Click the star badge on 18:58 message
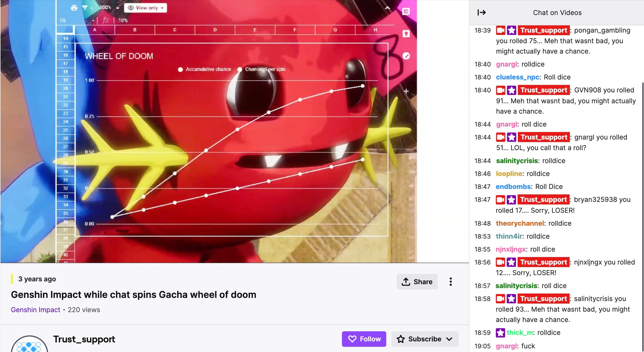The width and height of the screenshot is (644, 352). pyautogui.click(x=511, y=299)
